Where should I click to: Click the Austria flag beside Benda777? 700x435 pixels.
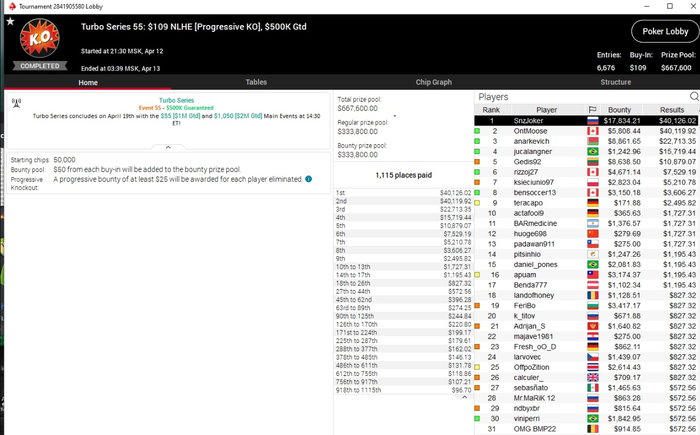point(592,285)
